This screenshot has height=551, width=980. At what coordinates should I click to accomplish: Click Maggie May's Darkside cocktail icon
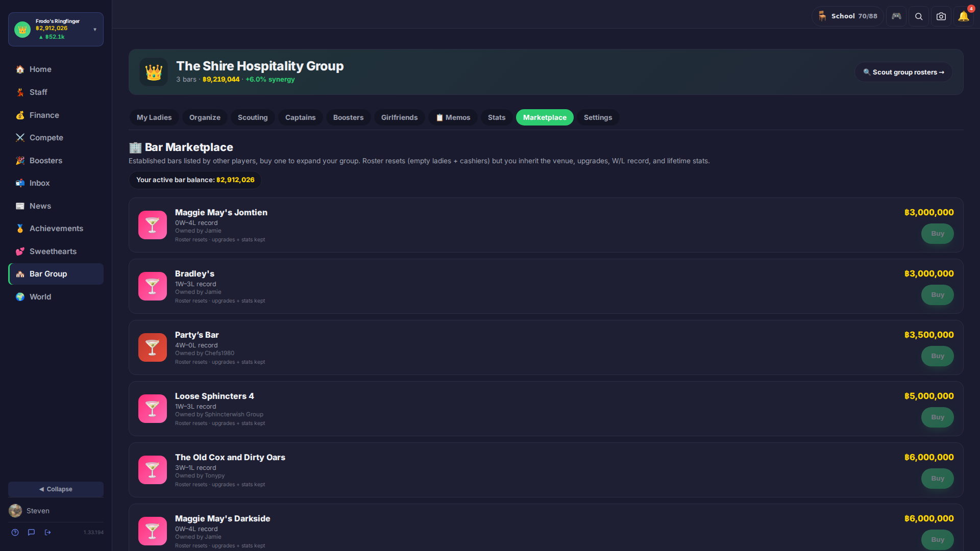point(153,531)
